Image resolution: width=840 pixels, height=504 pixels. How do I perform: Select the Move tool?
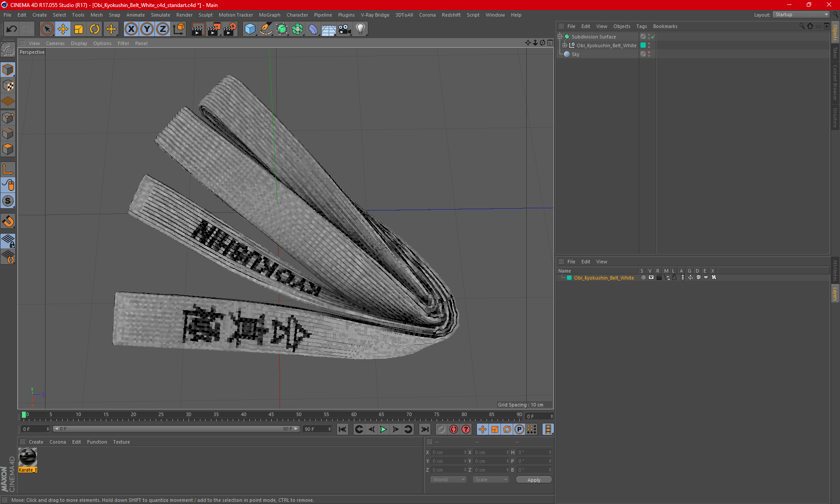click(63, 29)
